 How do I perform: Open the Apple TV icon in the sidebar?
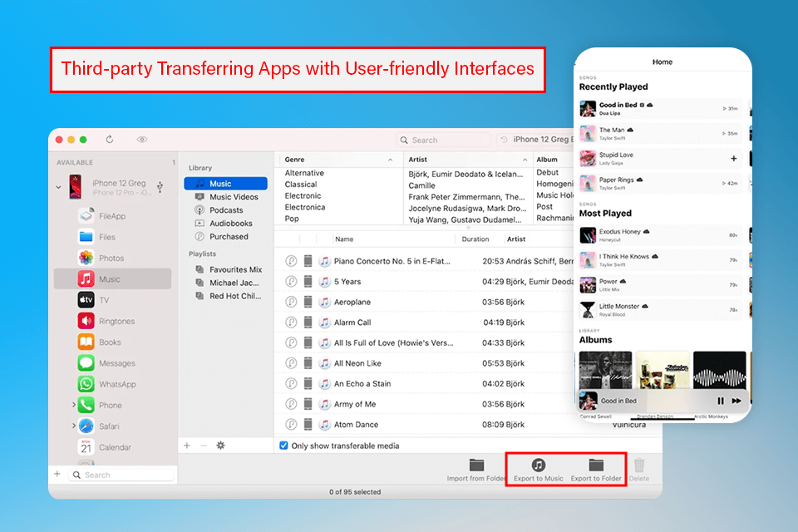coord(86,300)
